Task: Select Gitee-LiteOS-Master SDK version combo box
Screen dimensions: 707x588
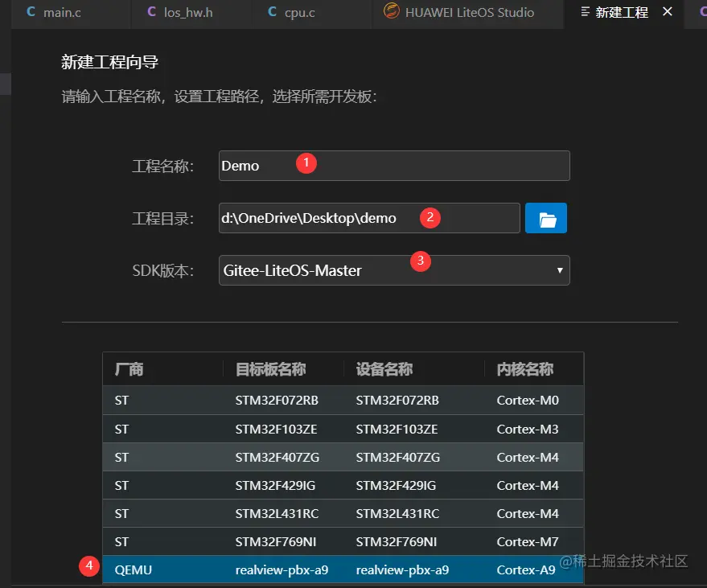Action: [x=394, y=270]
